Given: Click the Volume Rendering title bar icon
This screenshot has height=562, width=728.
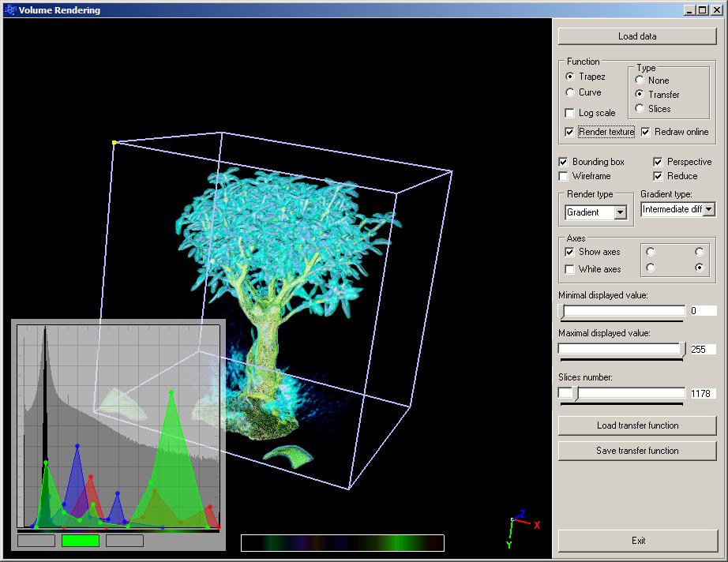Looking at the screenshot, I should [10, 9].
